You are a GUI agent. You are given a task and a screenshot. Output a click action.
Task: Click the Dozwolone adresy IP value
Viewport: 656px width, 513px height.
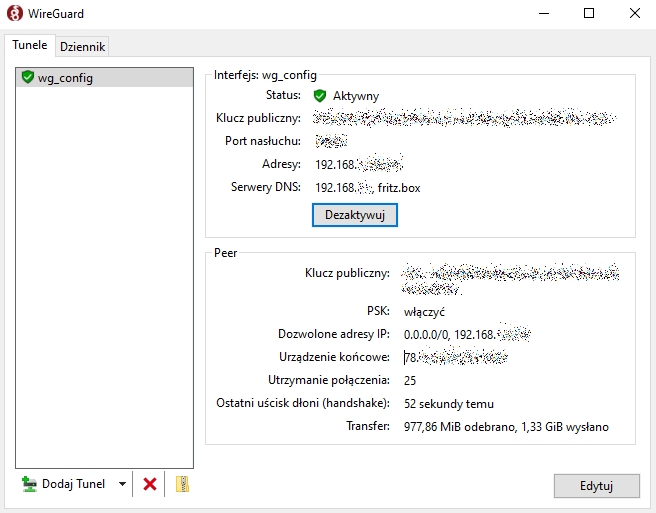pyautogui.click(x=466, y=334)
